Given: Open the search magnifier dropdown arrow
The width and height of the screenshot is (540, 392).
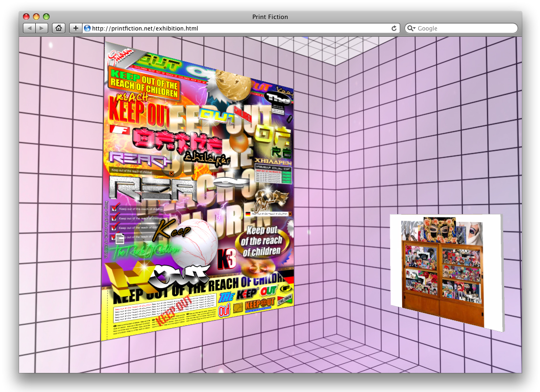Looking at the screenshot, I should point(411,28).
